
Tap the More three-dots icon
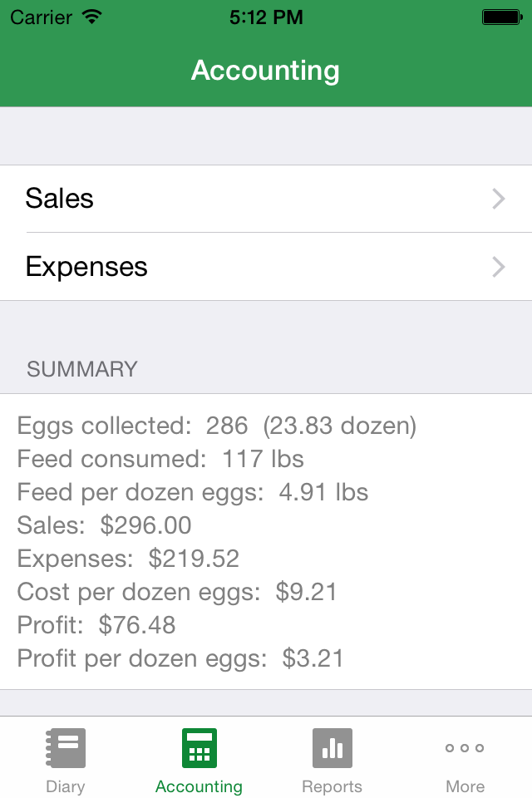click(x=465, y=748)
